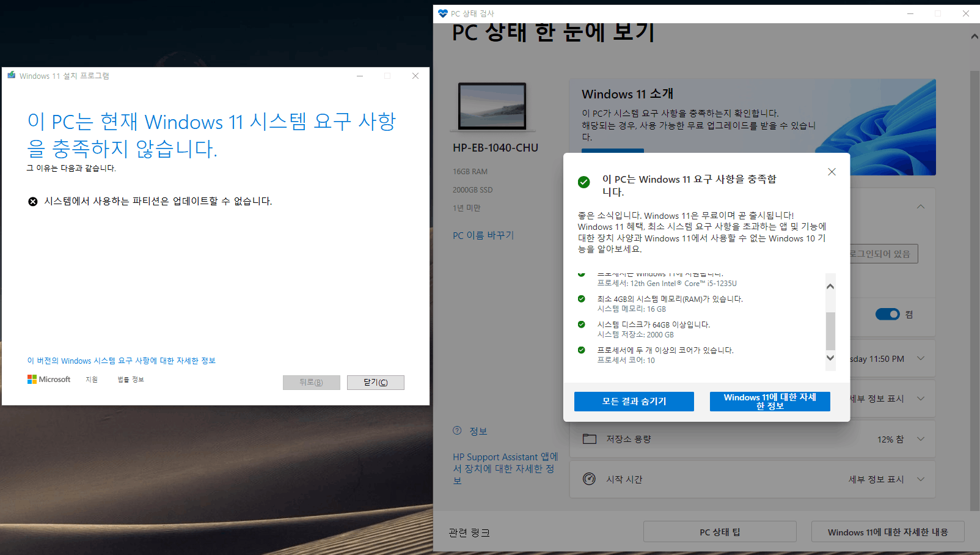Click the results list scrollbar thumb
The width and height of the screenshot is (980, 555).
(x=830, y=331)
